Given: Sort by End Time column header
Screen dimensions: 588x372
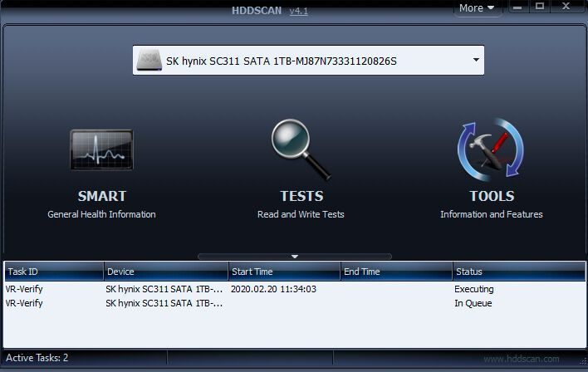Looking at the screenshot, I should tap(396, 272).
